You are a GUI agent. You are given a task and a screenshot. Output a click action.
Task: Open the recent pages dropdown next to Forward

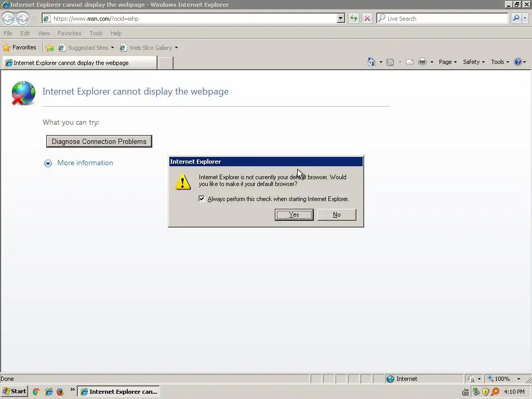click(x=34, y=19)
